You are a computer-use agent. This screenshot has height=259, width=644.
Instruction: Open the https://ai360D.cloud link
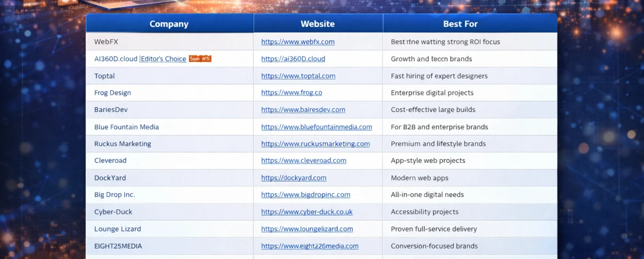(293, 59)
